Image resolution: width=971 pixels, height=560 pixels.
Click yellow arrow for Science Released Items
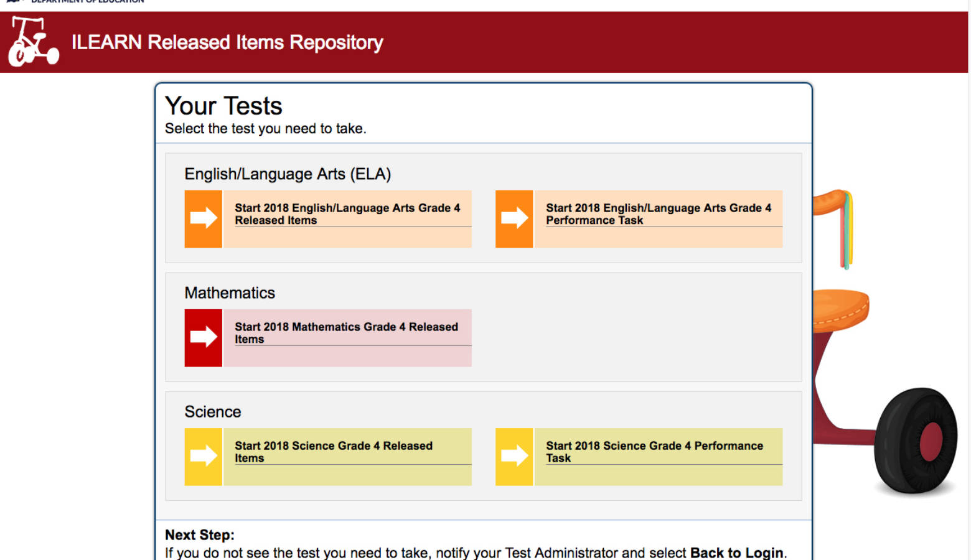(204, 457)
